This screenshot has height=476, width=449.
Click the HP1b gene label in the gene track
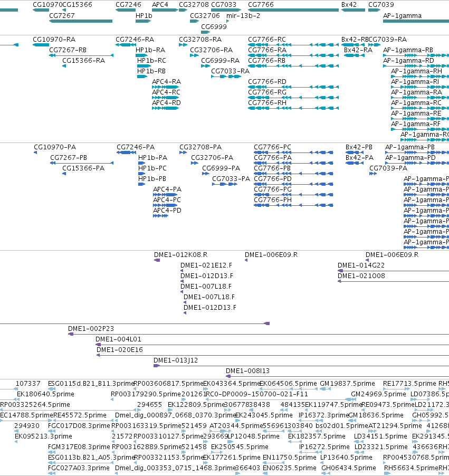[144, 15]
